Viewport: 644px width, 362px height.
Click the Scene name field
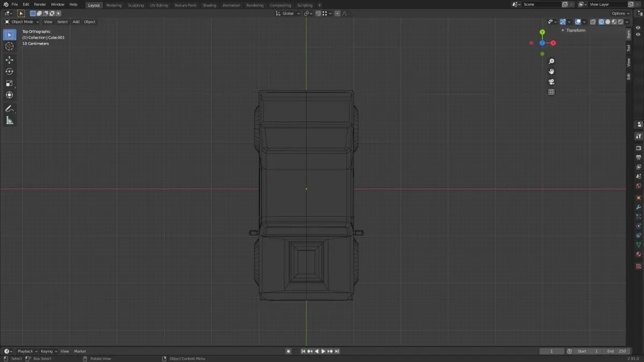[541, 4]
